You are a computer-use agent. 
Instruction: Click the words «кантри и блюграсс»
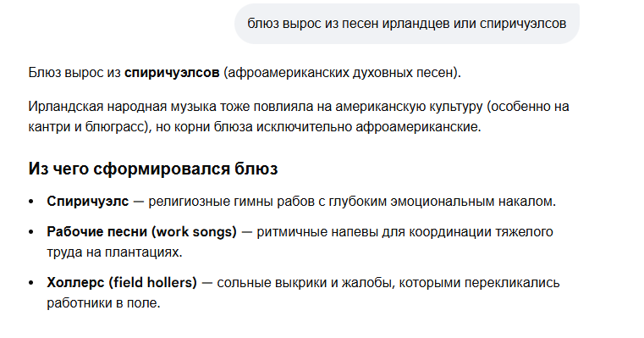86,127
